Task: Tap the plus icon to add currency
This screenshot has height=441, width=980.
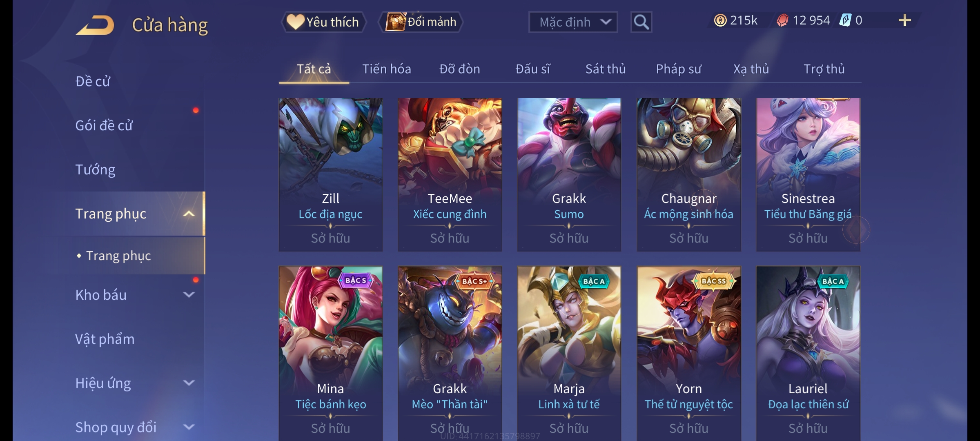Action: 905,20
